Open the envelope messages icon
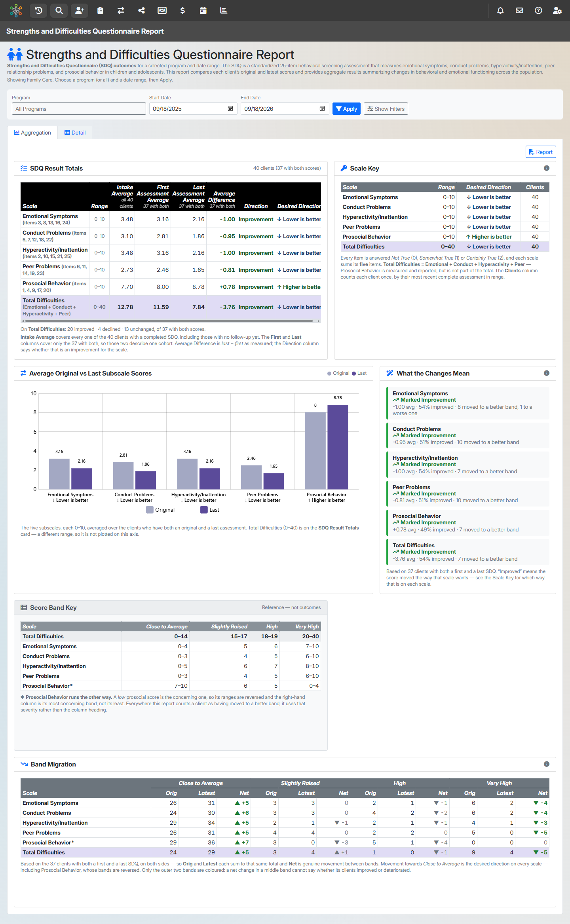The width and height of the screenshot is (570, 924). (x=519, y=10)
